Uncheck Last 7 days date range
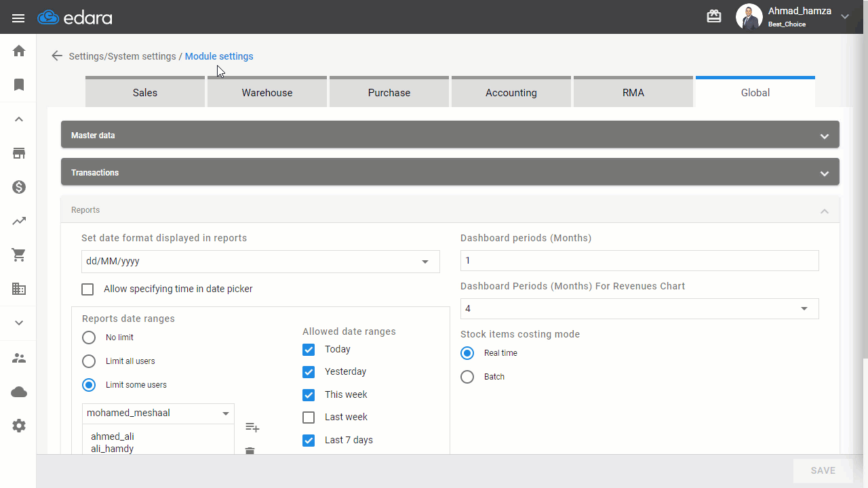This screenshot has width=868, height=488. pyautogui.click(x=309, y=441)
